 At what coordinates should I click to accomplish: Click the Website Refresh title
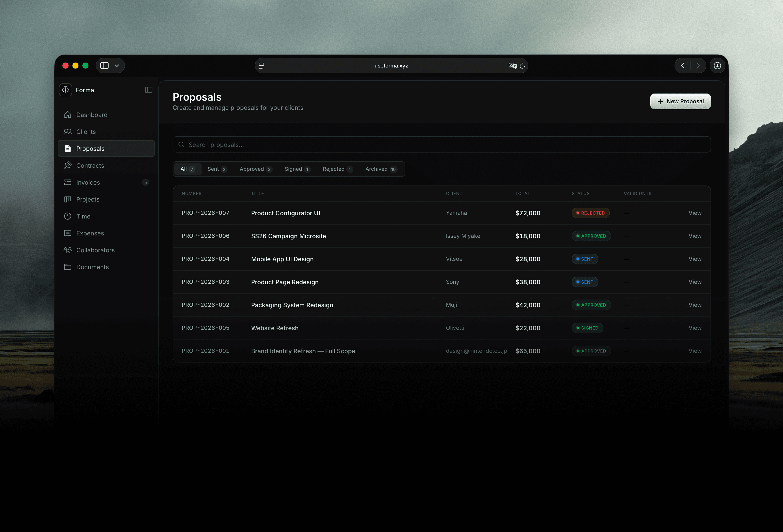pyautogui.click(x=275, y=328)
